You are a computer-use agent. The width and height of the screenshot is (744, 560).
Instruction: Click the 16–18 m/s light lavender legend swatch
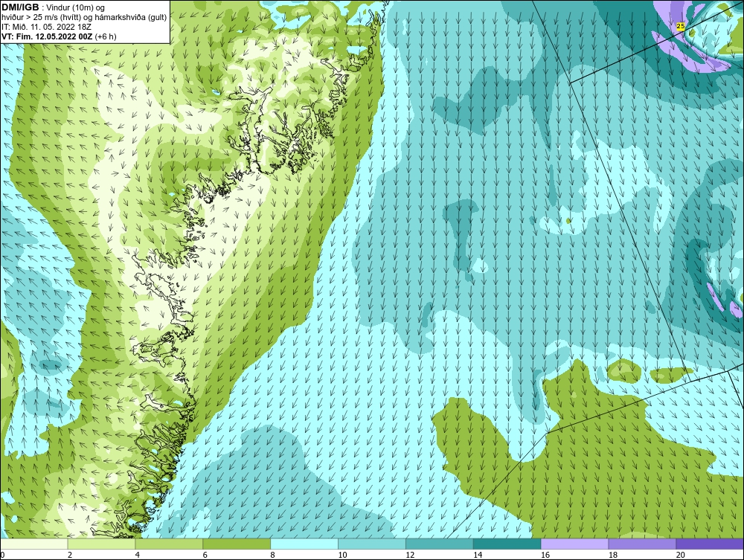574,544
